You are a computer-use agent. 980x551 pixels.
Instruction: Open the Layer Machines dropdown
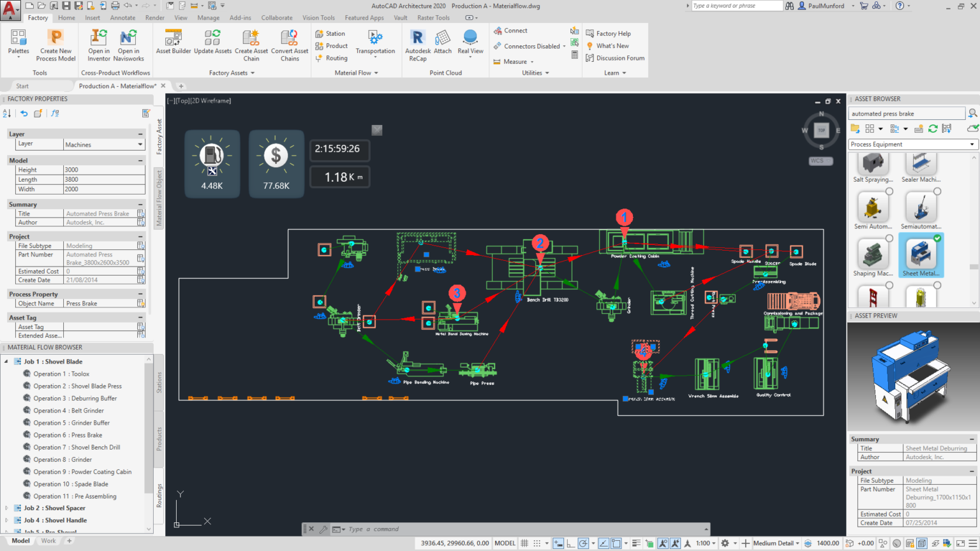[140, 145]
